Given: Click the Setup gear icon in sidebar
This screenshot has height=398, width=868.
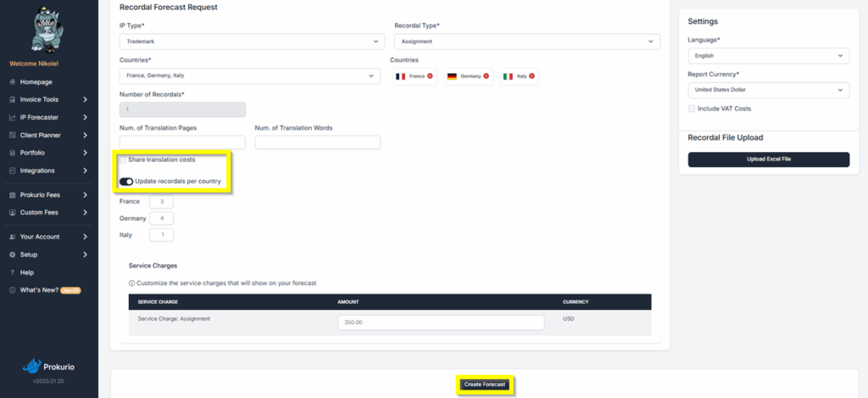Looking at the screenshot, I should 12,255.
